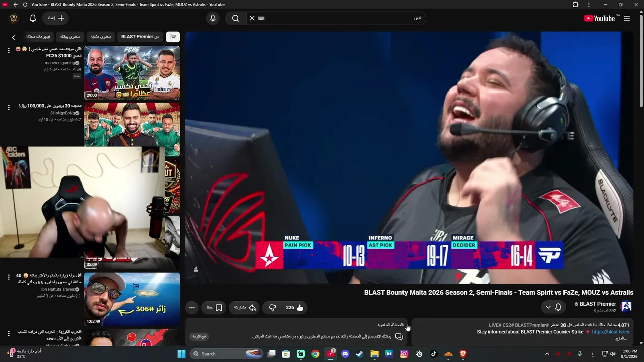Open Cloudflare app from taskbar
This screenshot has width=644, height=362.
click(448, 354)
